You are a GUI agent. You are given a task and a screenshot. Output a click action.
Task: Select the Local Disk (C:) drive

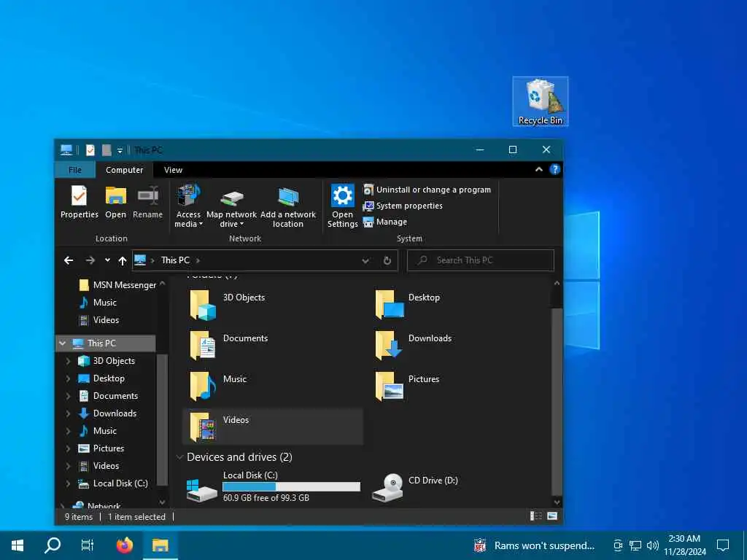(273, 486)
